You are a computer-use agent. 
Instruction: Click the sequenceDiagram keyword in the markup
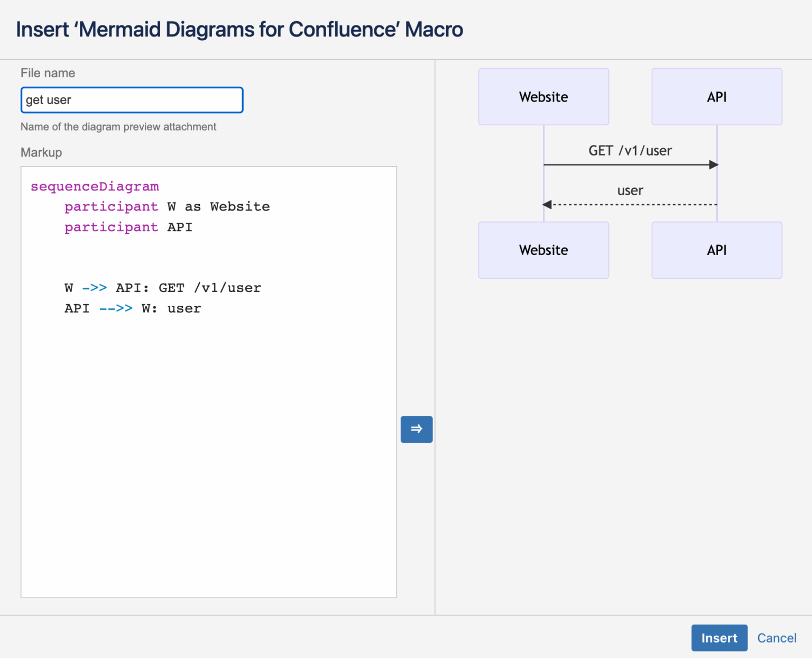(x=94, y=186)
